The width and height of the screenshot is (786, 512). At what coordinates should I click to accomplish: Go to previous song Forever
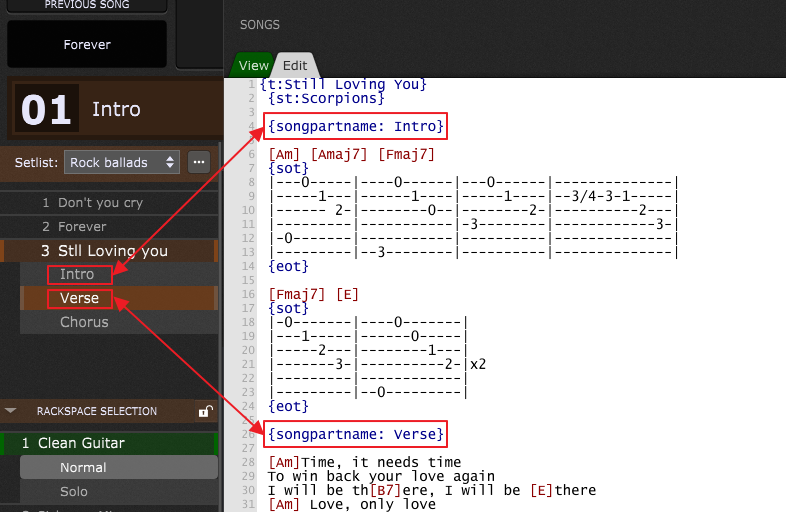(87, 45)
